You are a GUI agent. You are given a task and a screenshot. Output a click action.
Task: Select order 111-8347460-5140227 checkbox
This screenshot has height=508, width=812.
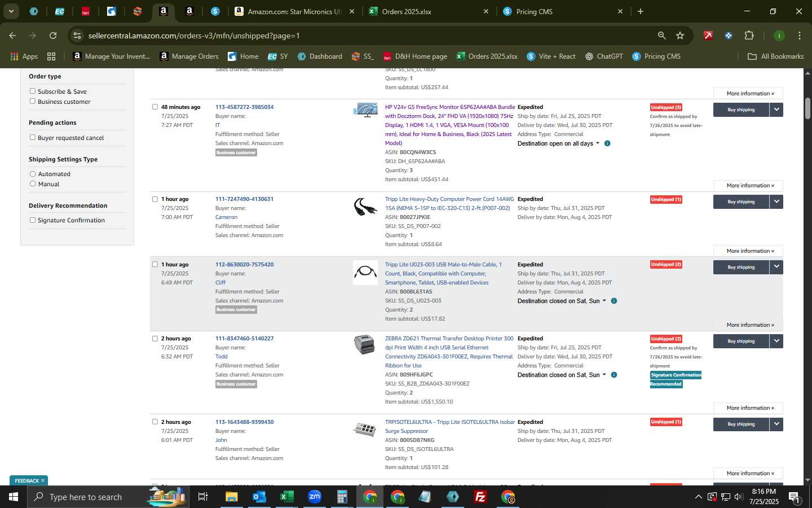click(155, 339)
